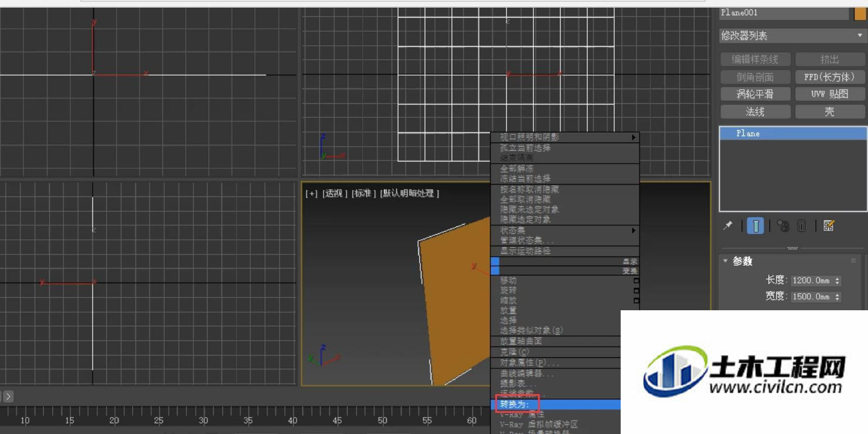
Task: Click frame 50 on the timeline
Action: coord(382,421)
